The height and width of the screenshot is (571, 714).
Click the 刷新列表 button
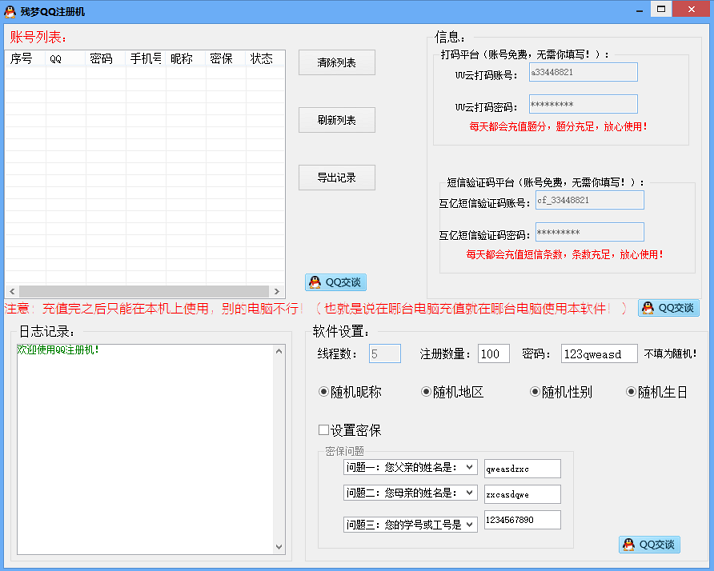(337, 120)
